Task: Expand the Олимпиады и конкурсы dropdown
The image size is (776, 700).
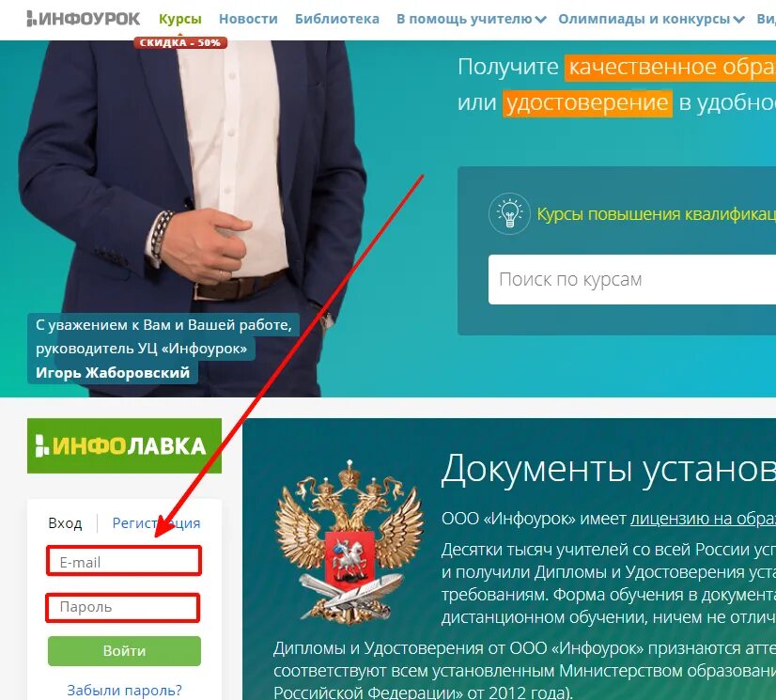Action: 651,19
